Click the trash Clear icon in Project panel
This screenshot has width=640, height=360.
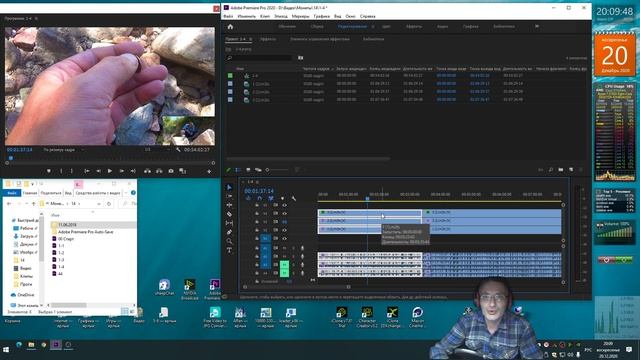[x=581, y=170]
